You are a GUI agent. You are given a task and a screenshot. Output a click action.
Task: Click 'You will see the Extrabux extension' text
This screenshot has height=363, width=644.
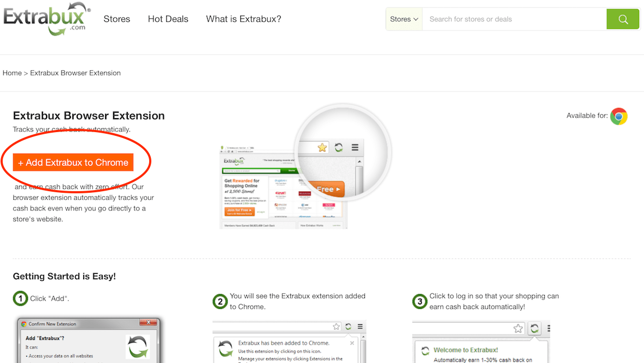pos(297,301)
